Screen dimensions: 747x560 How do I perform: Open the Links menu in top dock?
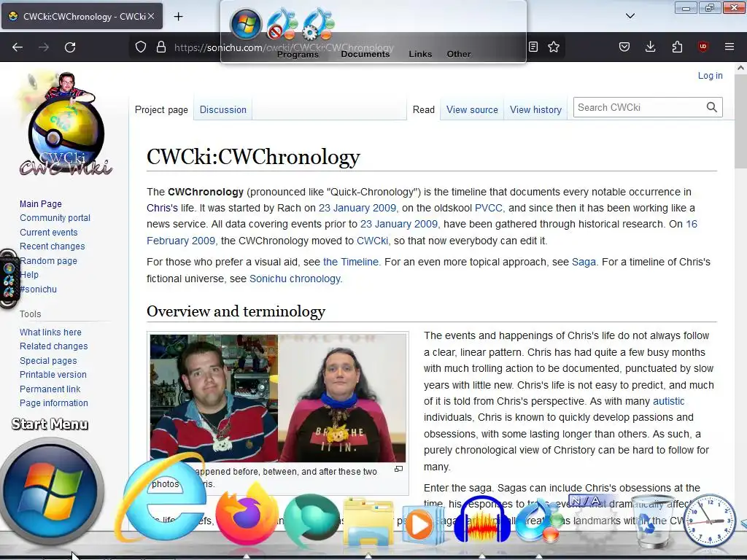420,54
